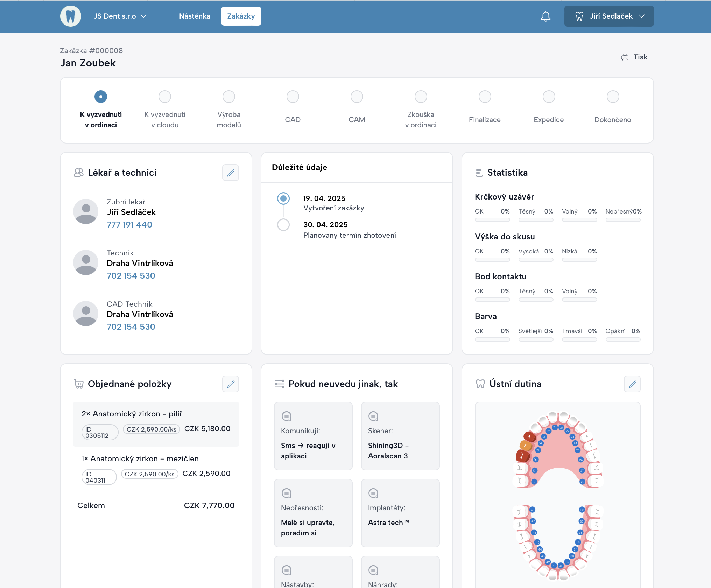The height and width of the screenshot is (588, 711).
Task: Select the orange highlighted tooth in the chart
Action: (526, 445)
